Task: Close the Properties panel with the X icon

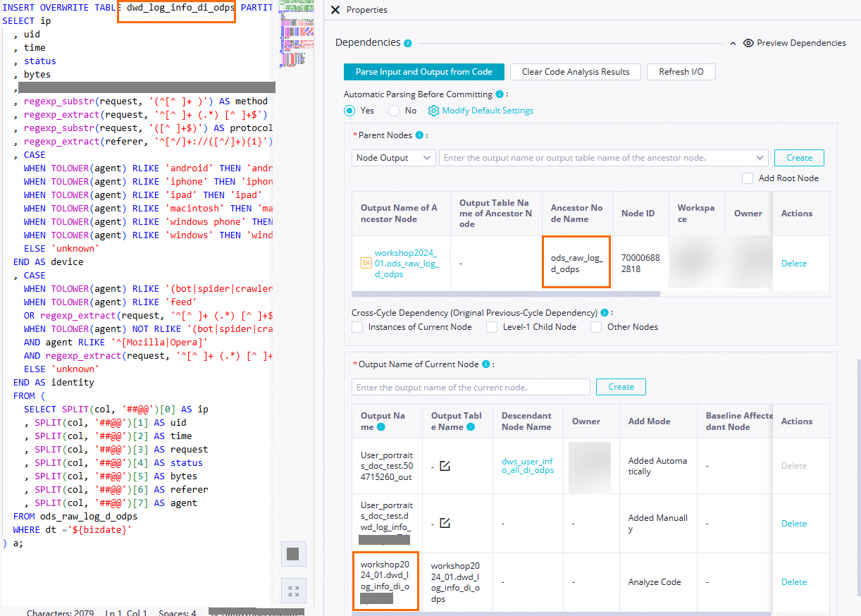Action: pos(335,10)
